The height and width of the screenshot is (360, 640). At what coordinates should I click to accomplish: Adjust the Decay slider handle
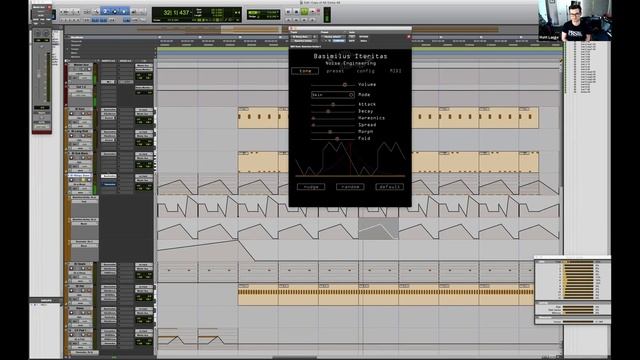pyautogui.click(x=328, y=111)
